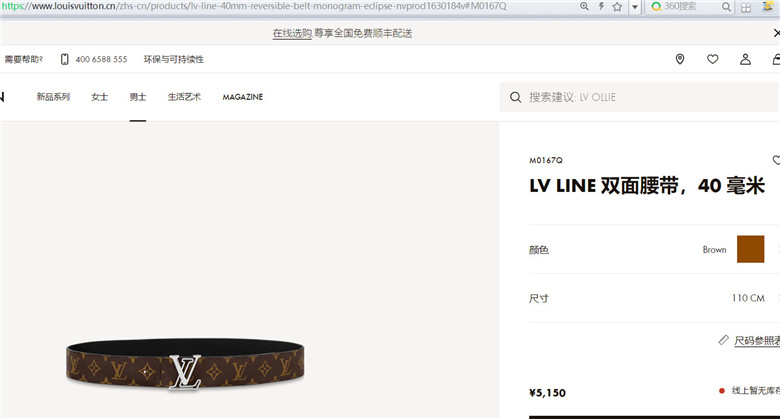Open the store locator pin icon

(680, 59)
